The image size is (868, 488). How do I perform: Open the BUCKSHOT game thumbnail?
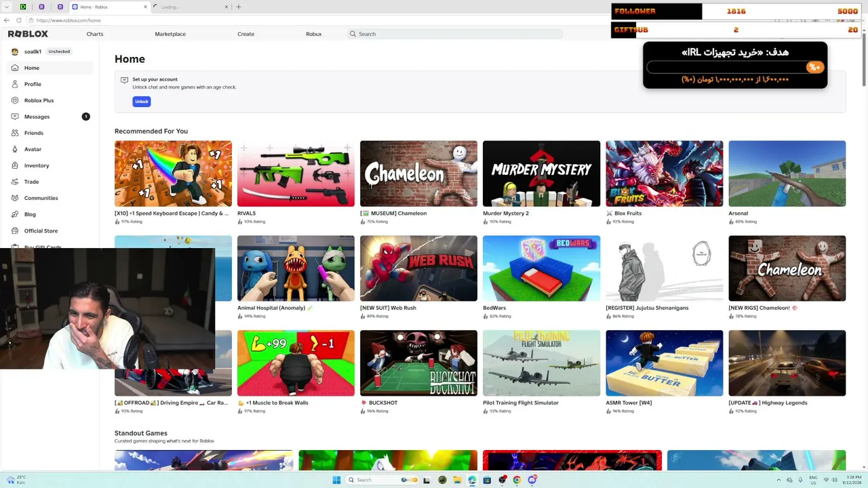(418, 363)
